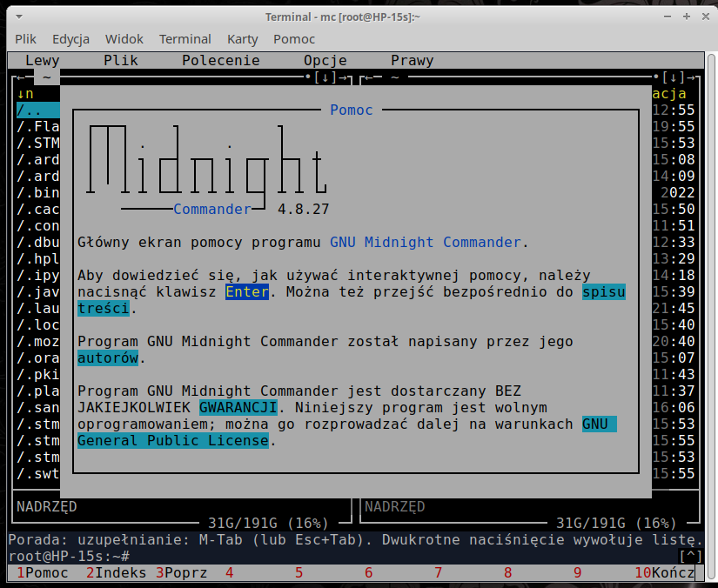Select the /.ipy directory row
The width and height of the screenshot is (718, 588).
click(x=38, y=275)
